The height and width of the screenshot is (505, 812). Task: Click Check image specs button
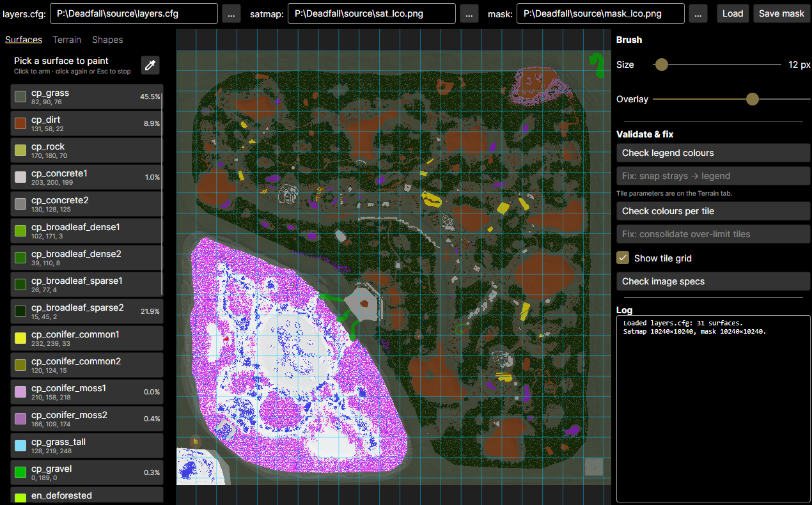(x=713, y=281)
